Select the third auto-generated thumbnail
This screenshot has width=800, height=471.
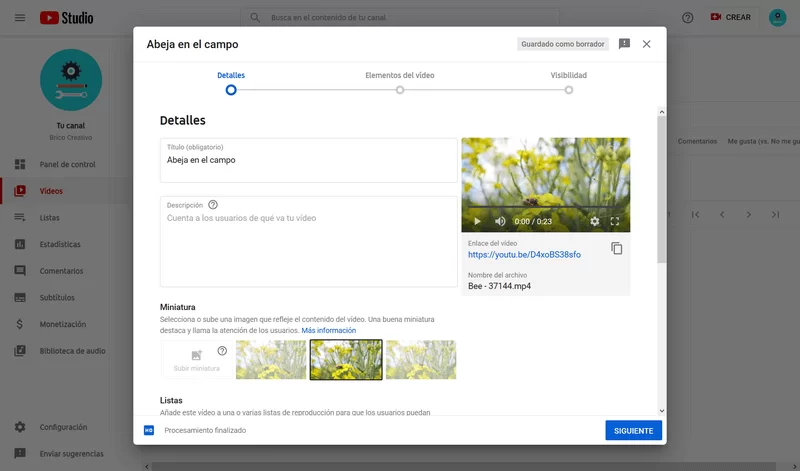[x=421, y=360]
